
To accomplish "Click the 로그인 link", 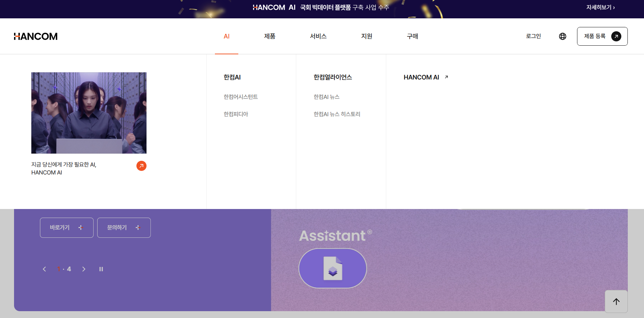I will (x=533, y=36).
